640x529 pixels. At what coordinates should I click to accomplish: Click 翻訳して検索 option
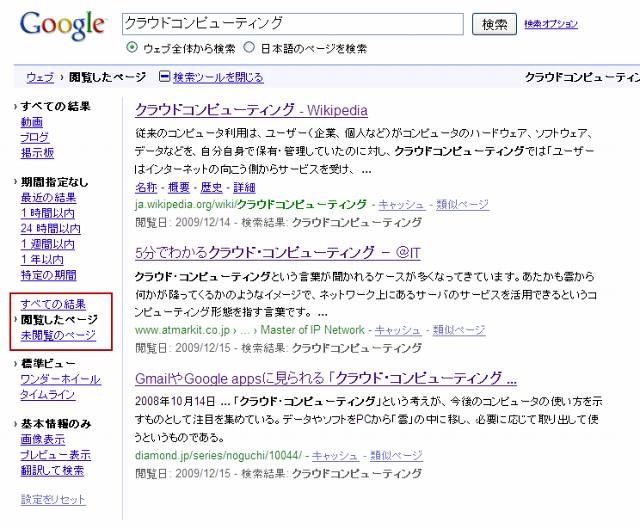52,471
